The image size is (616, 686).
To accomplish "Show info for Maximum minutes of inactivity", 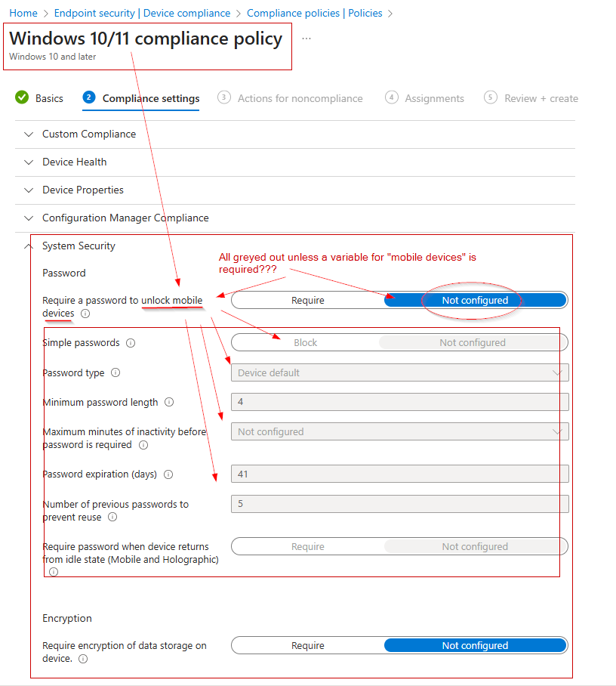I will [x=143, y=445].
